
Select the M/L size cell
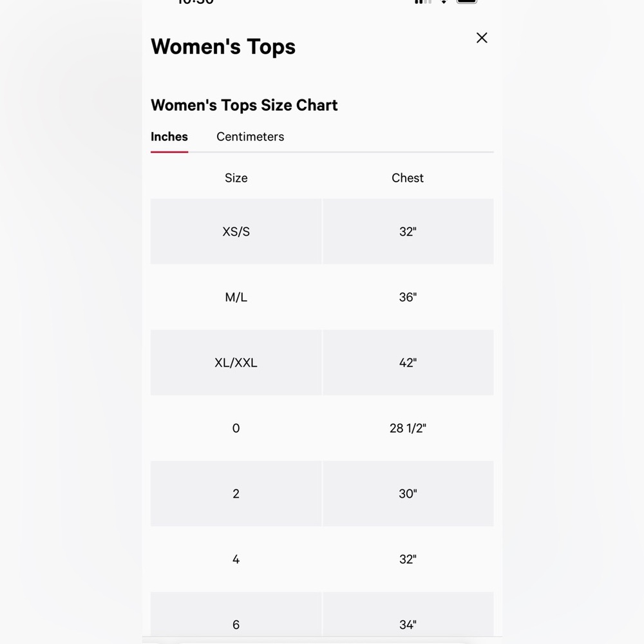coord(236,297)
